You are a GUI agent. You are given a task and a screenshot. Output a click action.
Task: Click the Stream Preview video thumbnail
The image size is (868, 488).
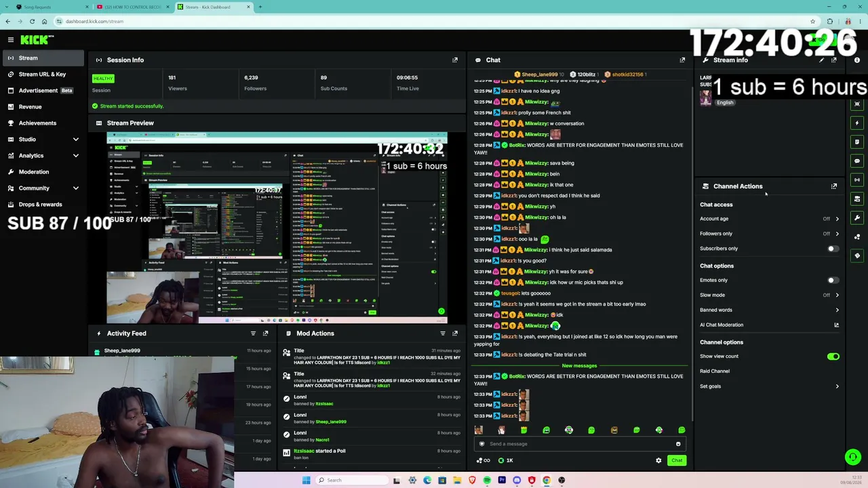coord(277,228)
